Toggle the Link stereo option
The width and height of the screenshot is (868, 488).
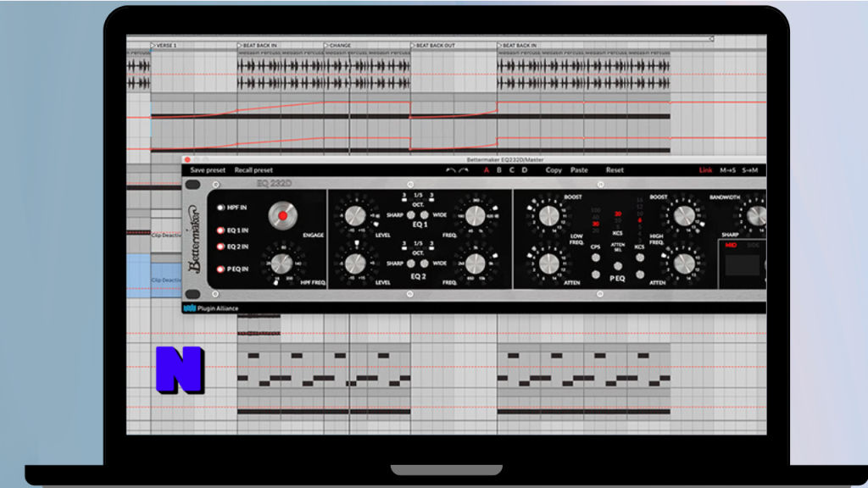coord(705,170)
